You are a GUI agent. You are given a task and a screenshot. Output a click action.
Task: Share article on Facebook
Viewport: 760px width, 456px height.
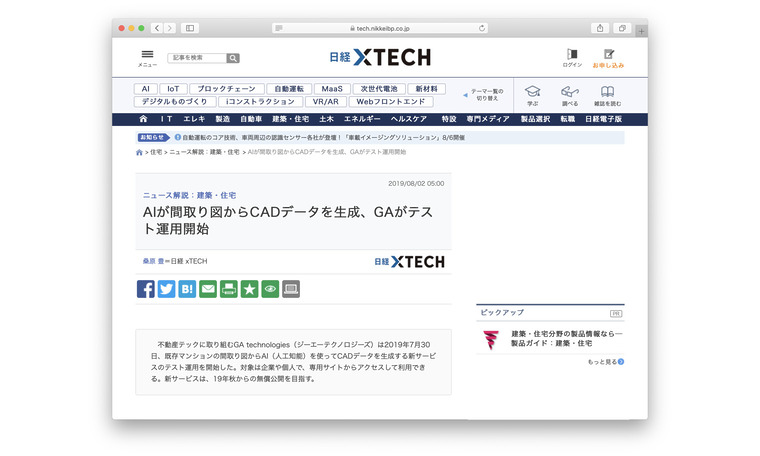(146, 289)
